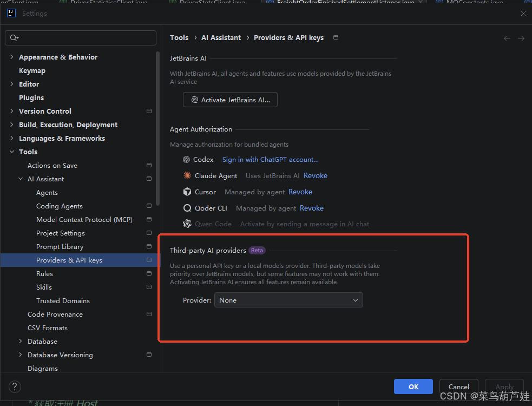
Task: Click AI Assistant in the breadcrumb
Action: [x=221, y=38]
